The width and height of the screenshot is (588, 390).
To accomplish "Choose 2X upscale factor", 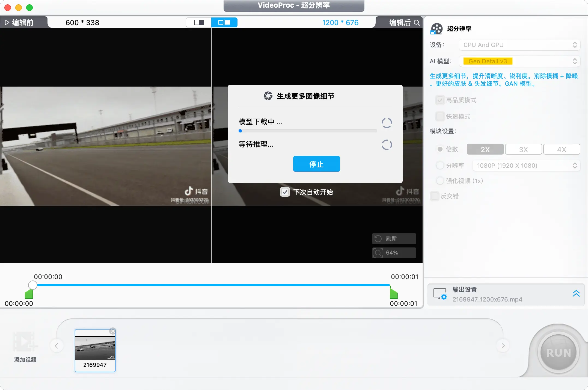I will coord(485,149).
